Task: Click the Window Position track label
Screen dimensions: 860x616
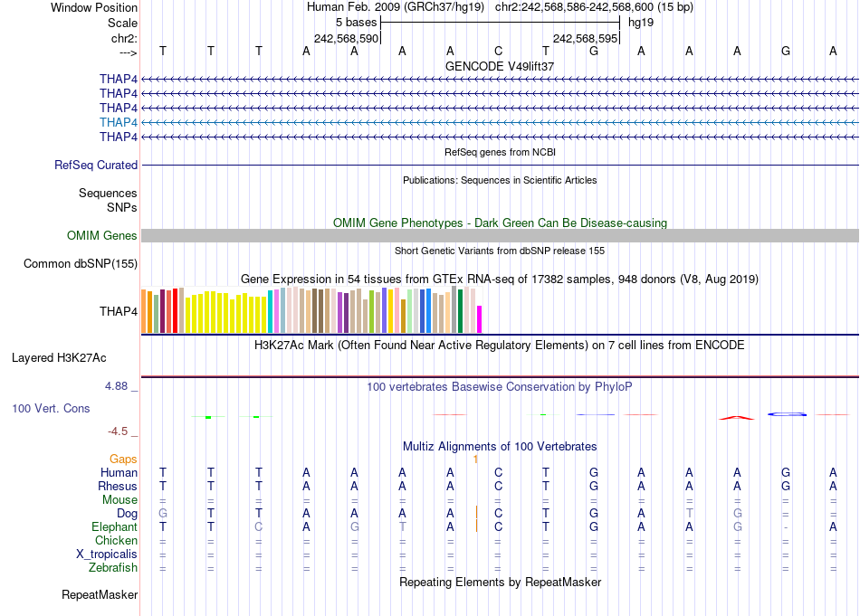Action: click(x=94, y=7)
